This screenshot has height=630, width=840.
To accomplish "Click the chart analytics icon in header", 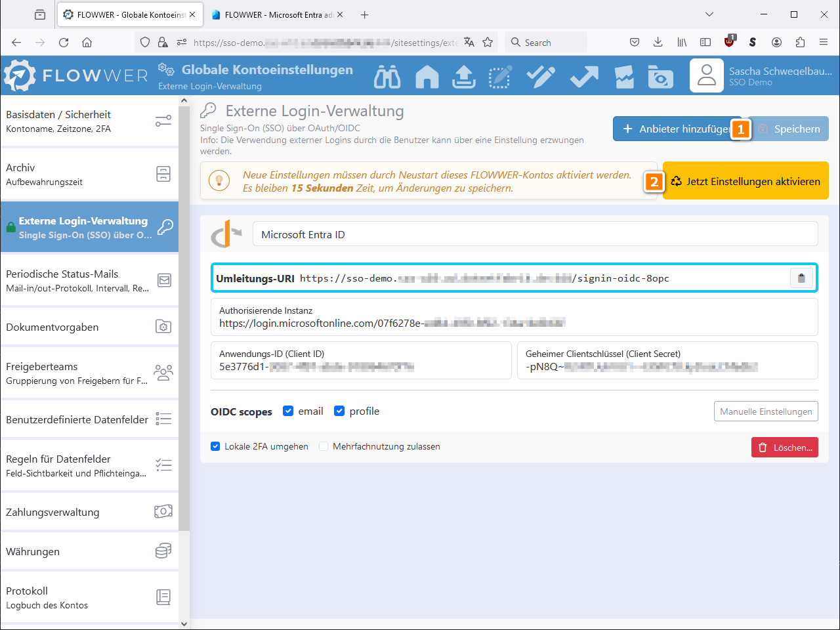I will (x=623, y=77).
